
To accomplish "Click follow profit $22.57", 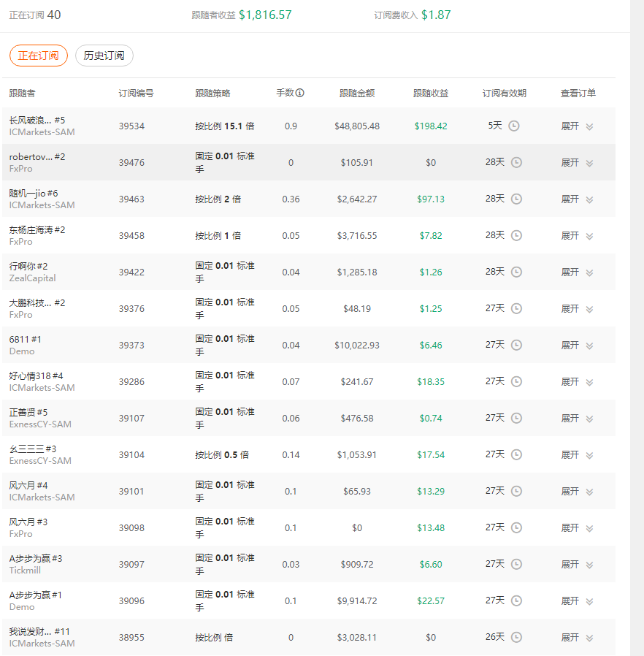I will pos(431,601).
